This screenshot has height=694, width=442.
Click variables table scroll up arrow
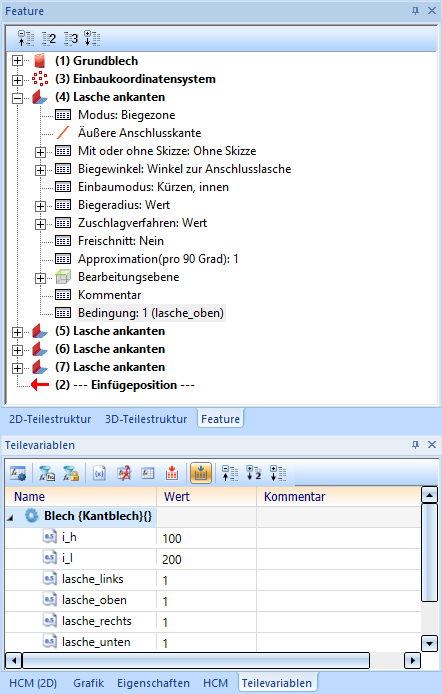tap(429, 494)
